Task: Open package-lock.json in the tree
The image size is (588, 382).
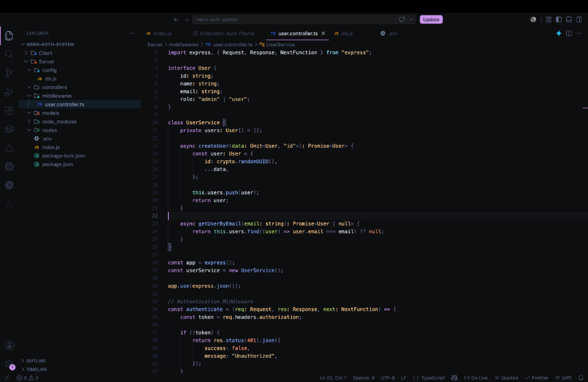Action: tap(63, 156)
